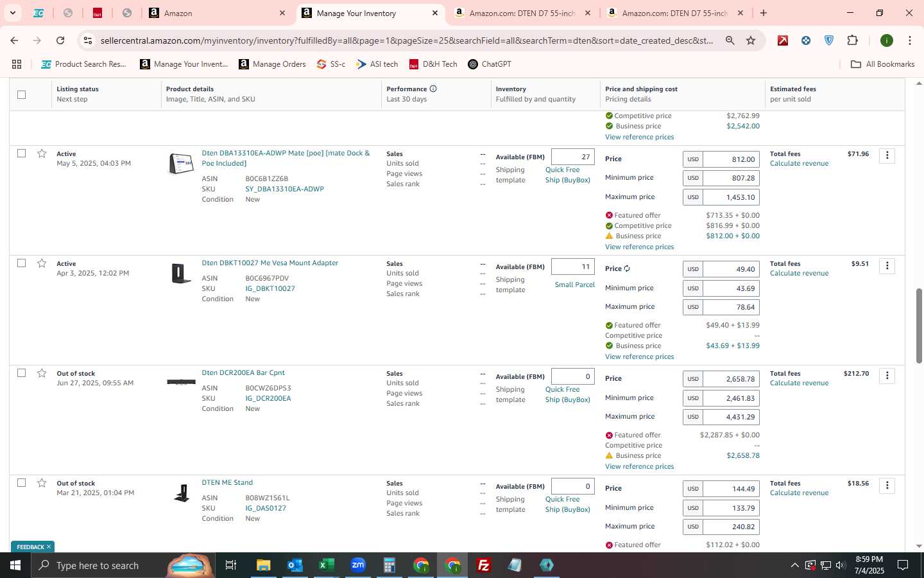Check the DTEN ME Stand row checkbox
924x578 pixels.
tap(21, 483)
